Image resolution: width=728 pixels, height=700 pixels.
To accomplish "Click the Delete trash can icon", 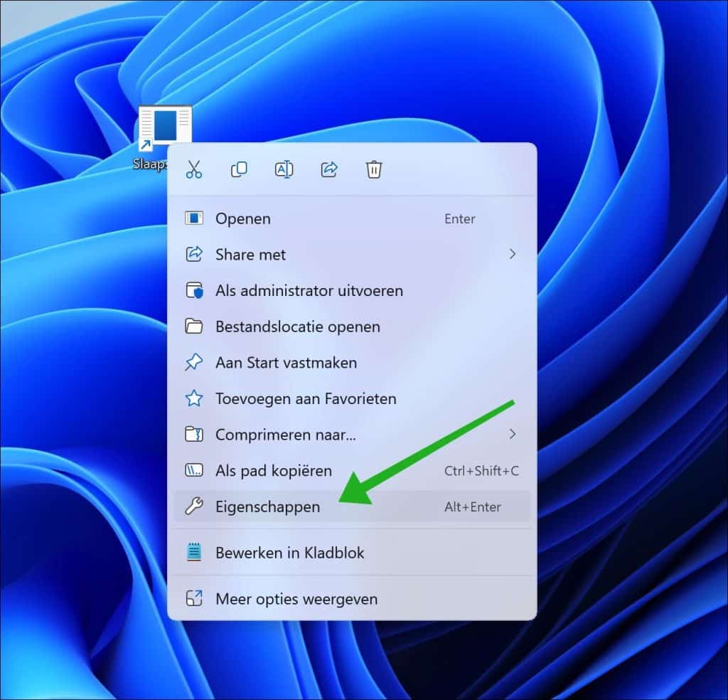I will (374, 169).
